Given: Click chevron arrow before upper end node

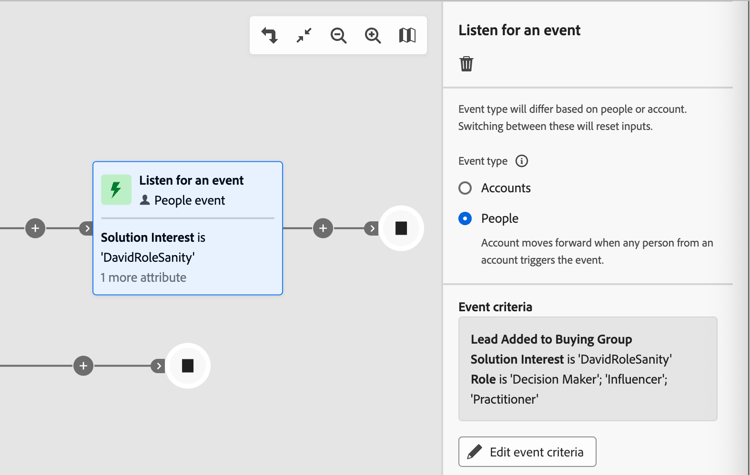Looking at the screenshot, I should point(372,229).
